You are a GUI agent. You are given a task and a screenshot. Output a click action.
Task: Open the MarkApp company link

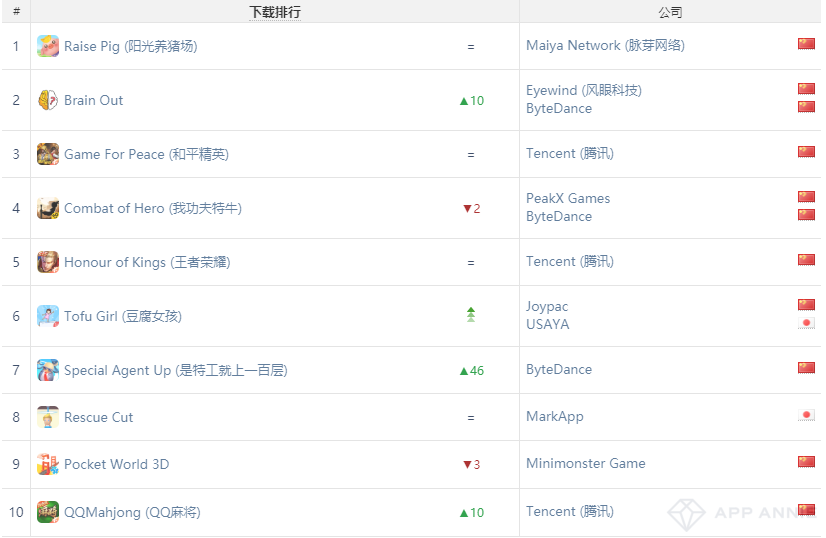(x=555, y=417)
